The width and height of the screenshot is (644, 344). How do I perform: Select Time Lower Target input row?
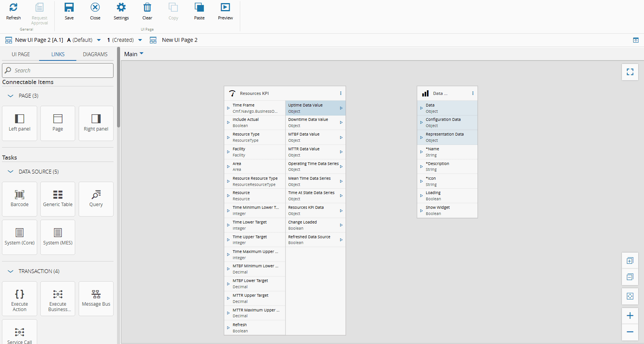[x=255, y=225]
